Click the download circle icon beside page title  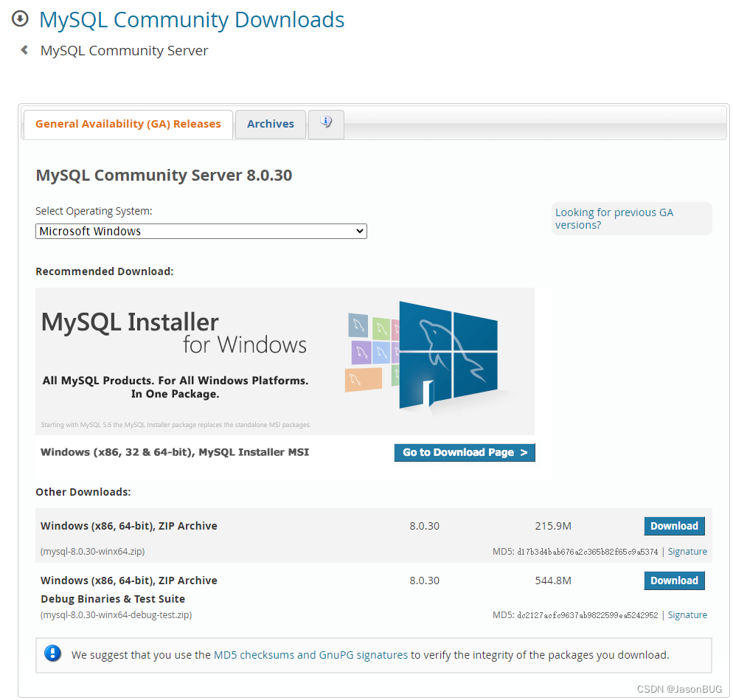point(20,18)
